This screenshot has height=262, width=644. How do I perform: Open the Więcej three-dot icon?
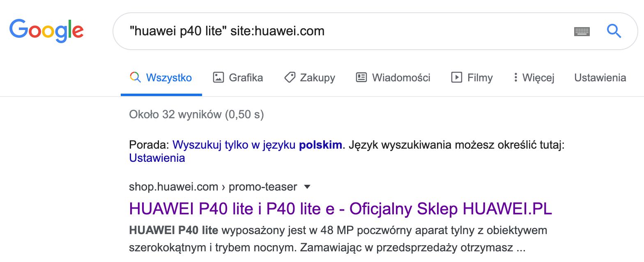[515, 77]
